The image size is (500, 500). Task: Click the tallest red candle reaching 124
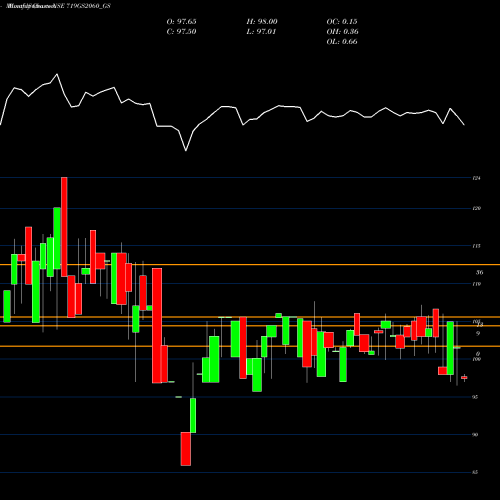[64, 227]
